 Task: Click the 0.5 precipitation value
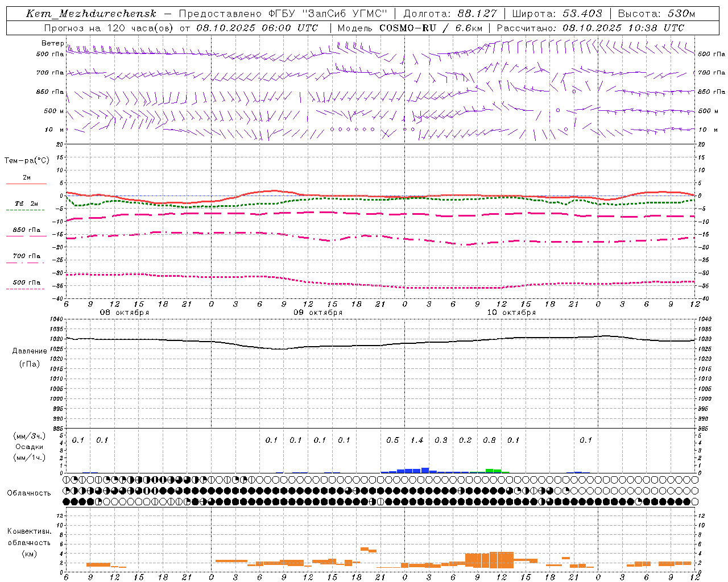(392, 440)
